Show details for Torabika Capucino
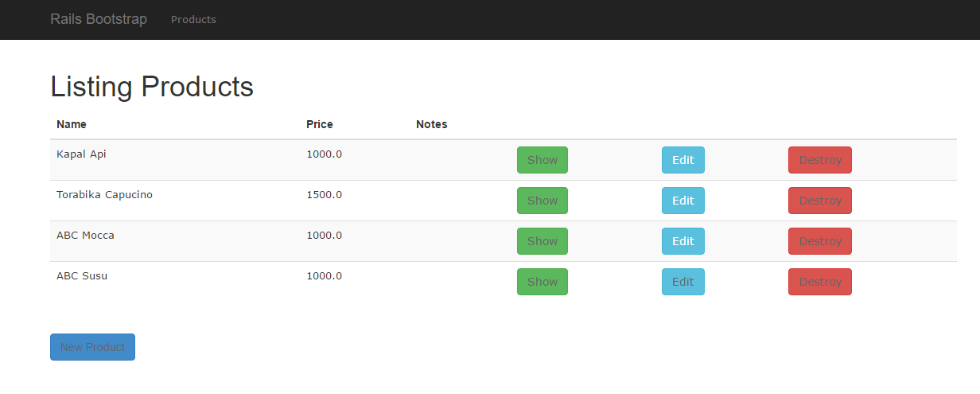Image resolution: width=980 pixels, height=394 pixels. pyautogui.click(x=542, y=201)
